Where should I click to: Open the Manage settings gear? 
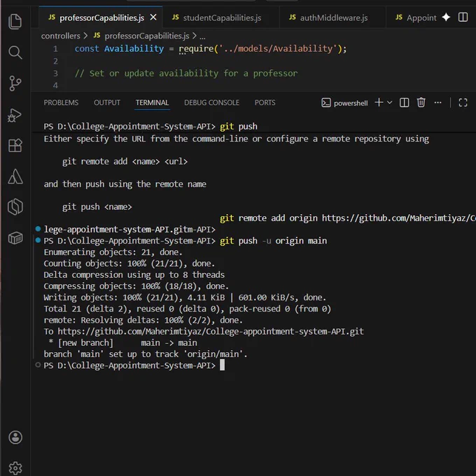click(15, 468)
